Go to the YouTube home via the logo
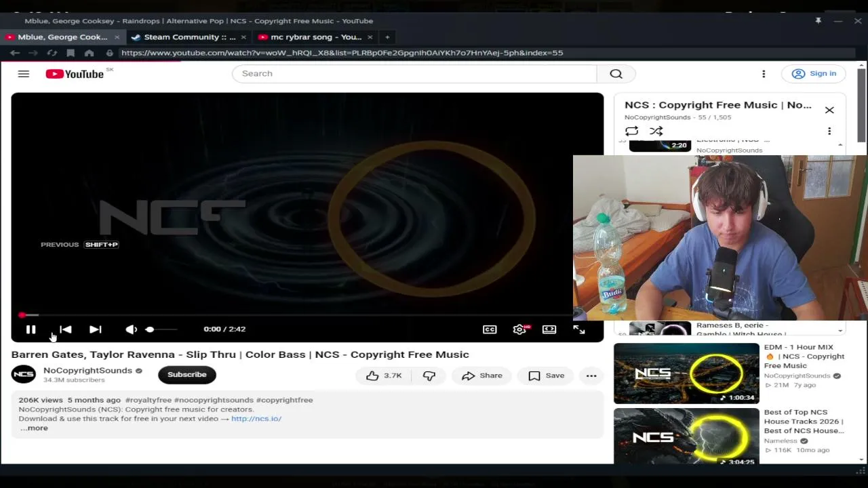 (75, 74)
